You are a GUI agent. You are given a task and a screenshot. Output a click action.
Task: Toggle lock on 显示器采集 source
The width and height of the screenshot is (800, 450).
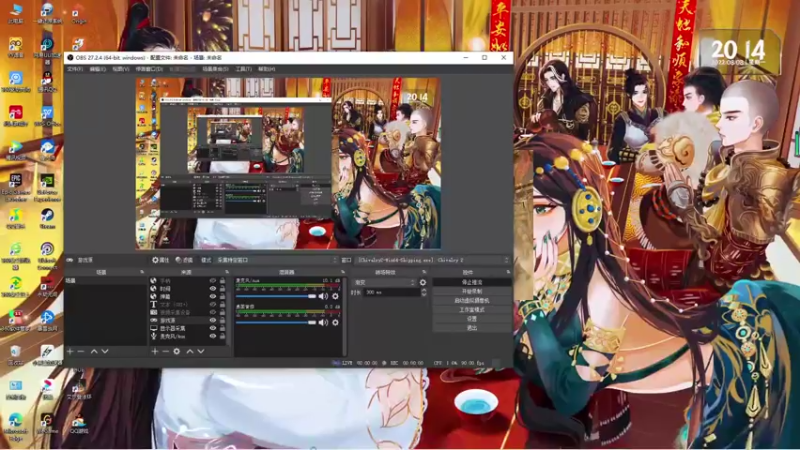[222, 329]
